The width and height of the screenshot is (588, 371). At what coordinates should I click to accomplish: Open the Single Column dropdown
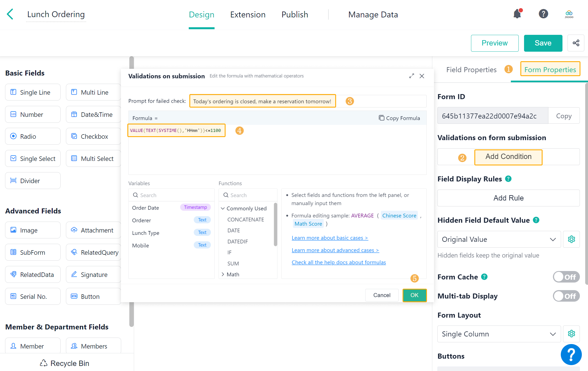tap(499, 334)
